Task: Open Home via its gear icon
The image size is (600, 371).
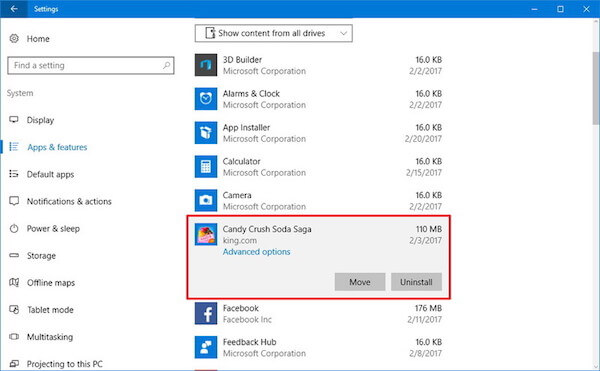Action: (14, 38)
